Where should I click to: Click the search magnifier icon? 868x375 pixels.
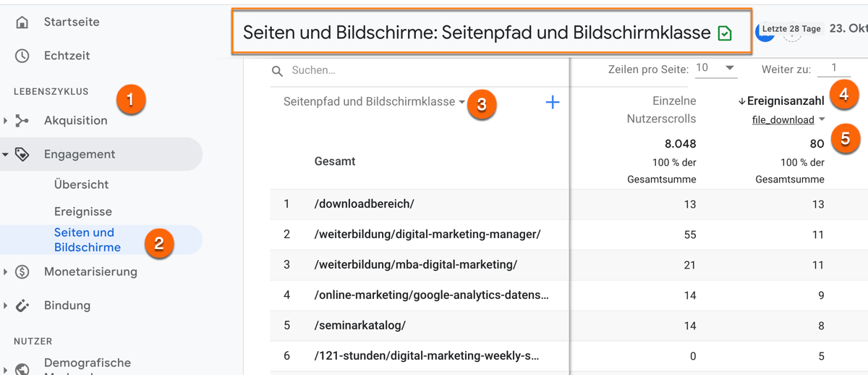point(277,71)
